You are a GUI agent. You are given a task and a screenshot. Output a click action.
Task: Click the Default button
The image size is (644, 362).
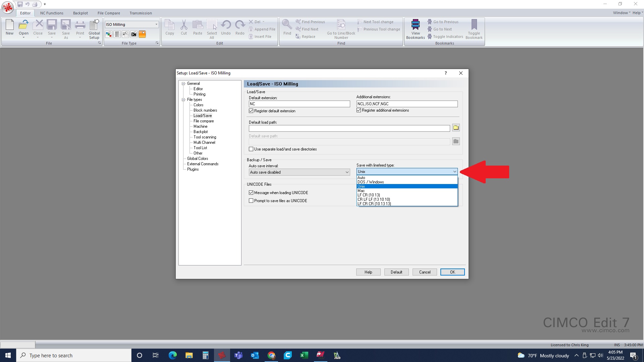coord(396,272)
